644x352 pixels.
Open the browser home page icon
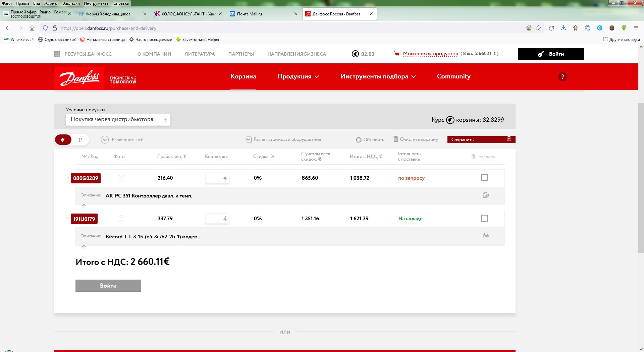pos(32,28)
